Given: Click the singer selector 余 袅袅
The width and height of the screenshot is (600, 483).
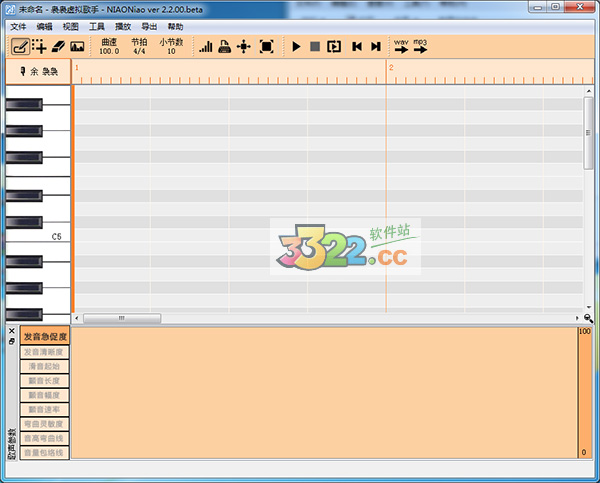Looking at the screenshot, I should tap(38, 72).
